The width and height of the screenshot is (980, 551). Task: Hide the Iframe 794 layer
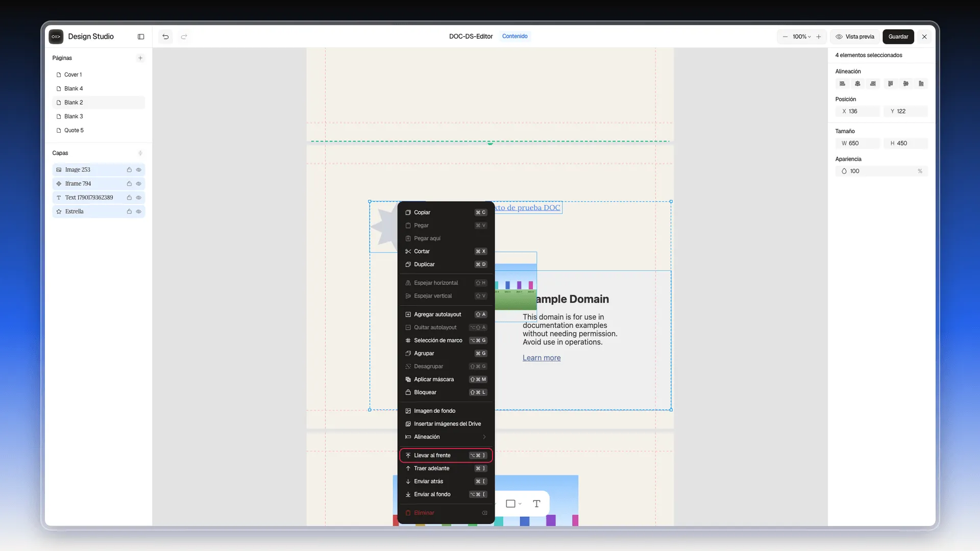[138, 184]
